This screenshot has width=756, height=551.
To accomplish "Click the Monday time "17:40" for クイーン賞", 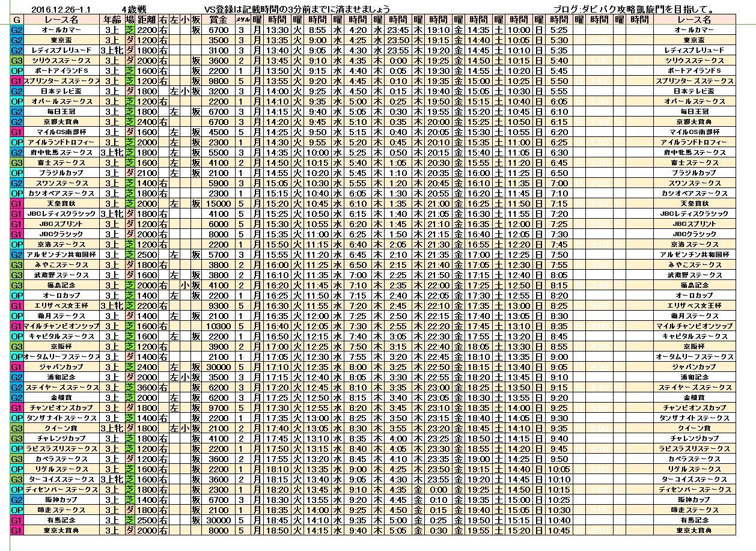I will coord(278,428).
